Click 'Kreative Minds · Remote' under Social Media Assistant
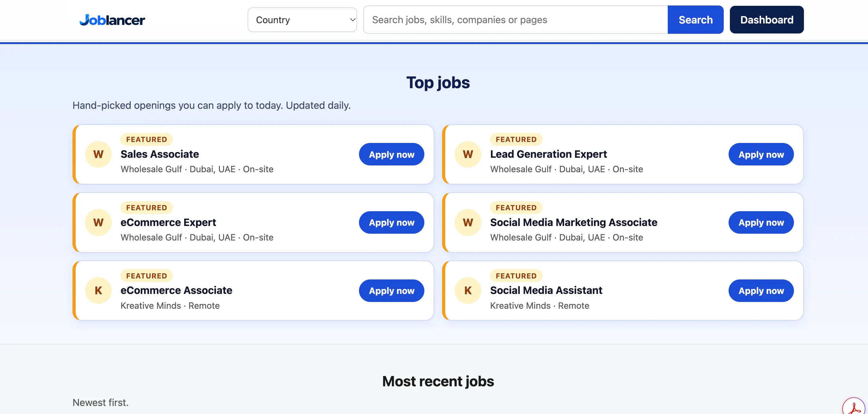 click(x=540, y=306)
